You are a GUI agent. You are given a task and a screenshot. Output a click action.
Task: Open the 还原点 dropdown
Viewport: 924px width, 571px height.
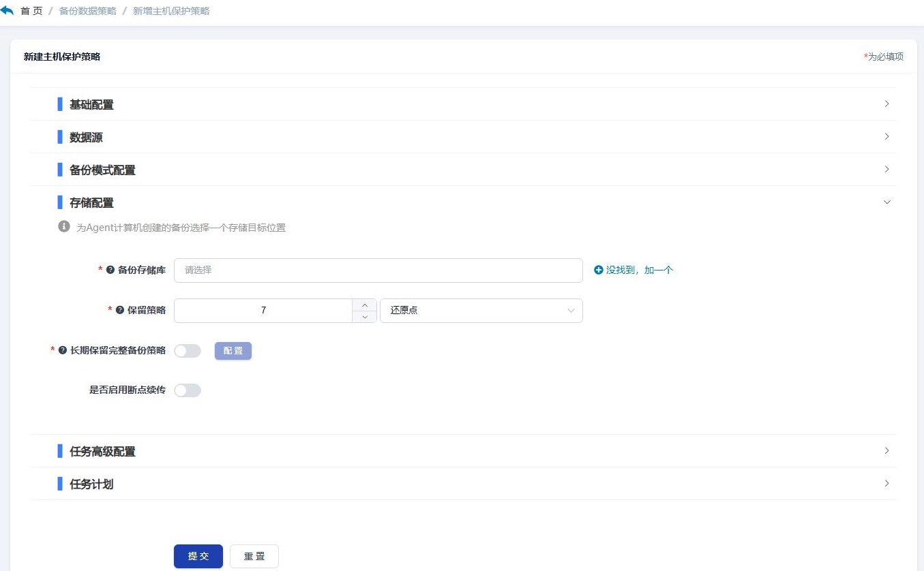point(481,311)
